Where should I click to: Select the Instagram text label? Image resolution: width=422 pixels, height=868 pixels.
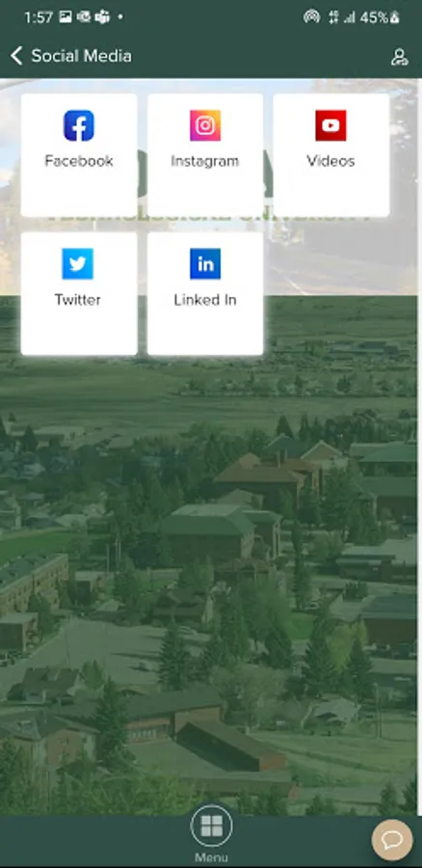pos(205,161)
